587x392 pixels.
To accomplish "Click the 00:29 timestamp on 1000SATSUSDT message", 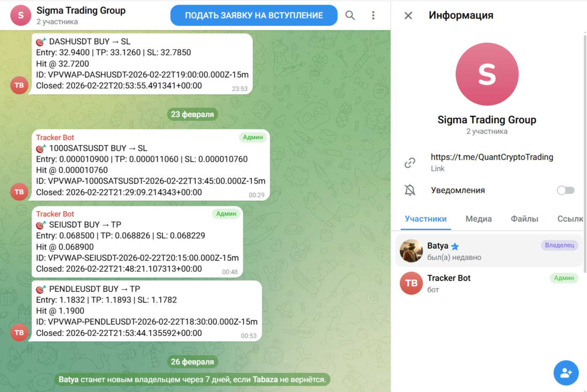I will coord(257,195).
